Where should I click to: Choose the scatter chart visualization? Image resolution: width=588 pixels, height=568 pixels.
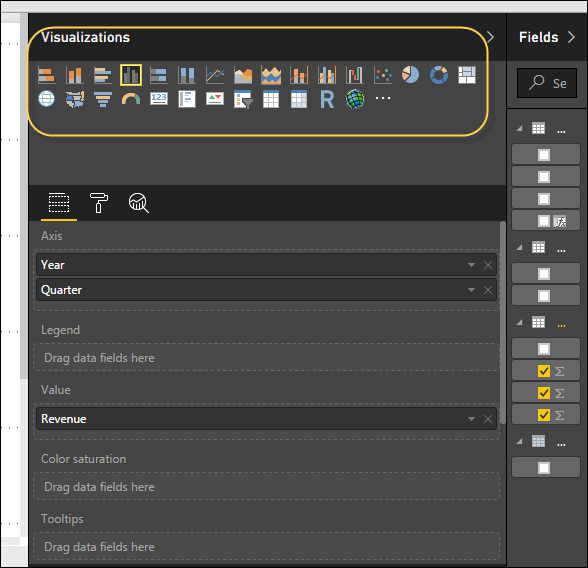383,75
